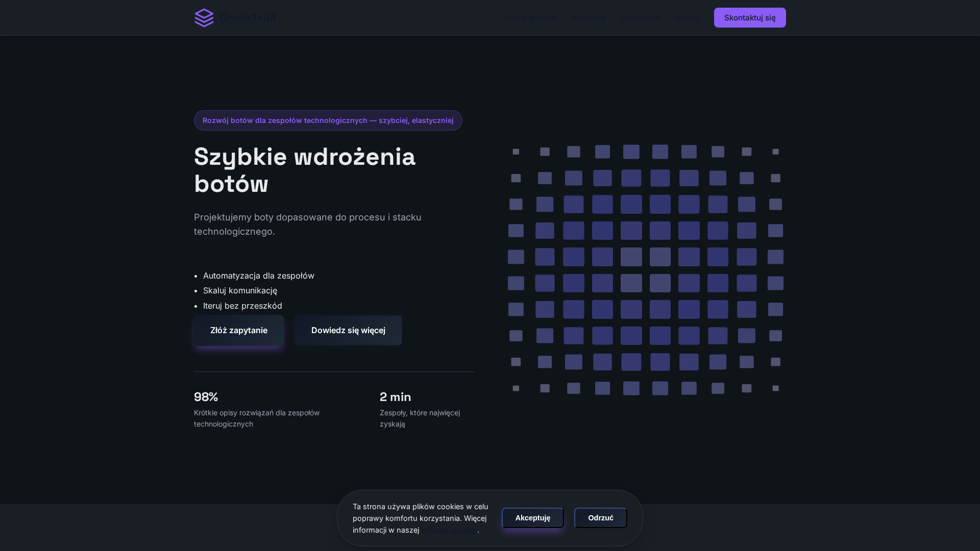980x551 pixels.
Task: Click the Omextrail stacked-layers logo icon
Action: coord(204,18)
